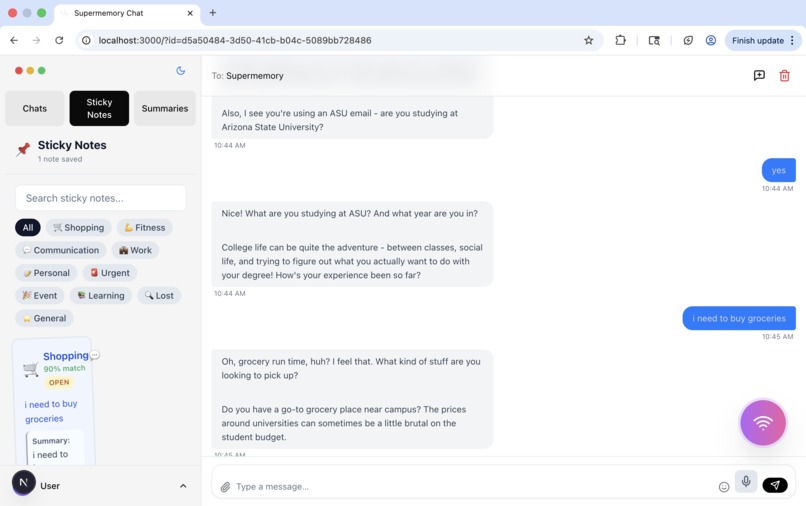Expand the User menu chevron
The height and width of the screenshot is (506, 806).
click(183, 486)
